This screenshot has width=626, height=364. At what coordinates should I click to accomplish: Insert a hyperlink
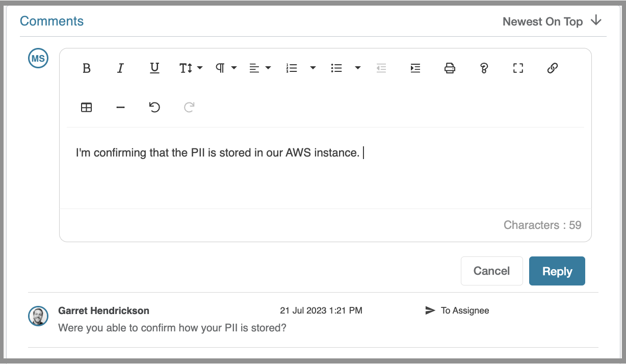553,68
